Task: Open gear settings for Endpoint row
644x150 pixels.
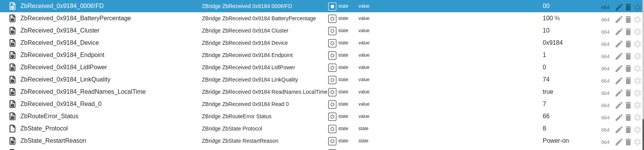Action: tap(637, 56)
